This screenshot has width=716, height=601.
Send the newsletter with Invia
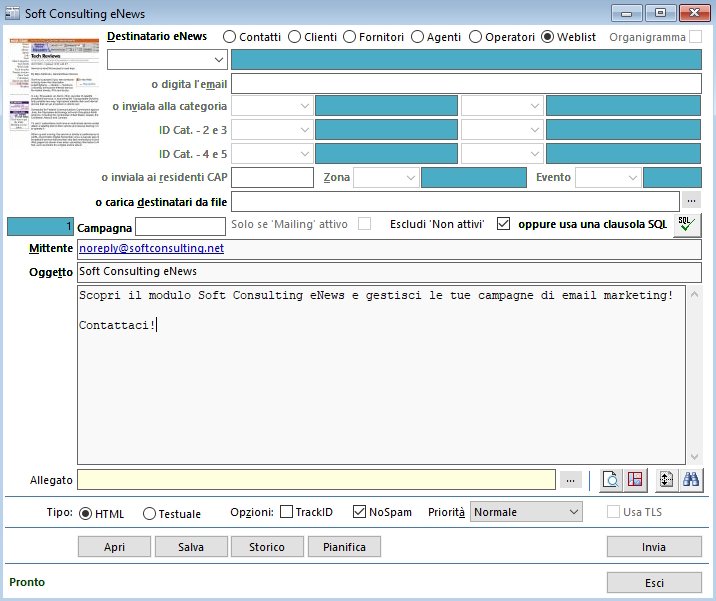654,547
